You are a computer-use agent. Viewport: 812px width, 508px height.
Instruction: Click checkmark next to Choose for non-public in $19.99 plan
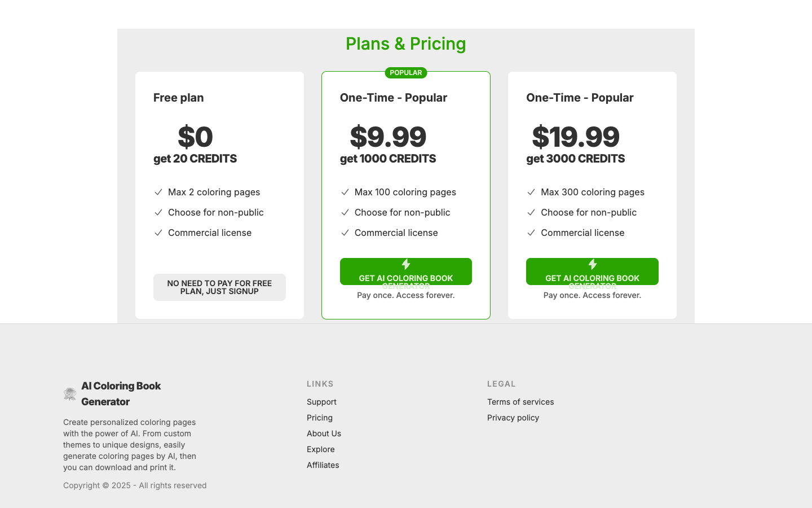531,213
